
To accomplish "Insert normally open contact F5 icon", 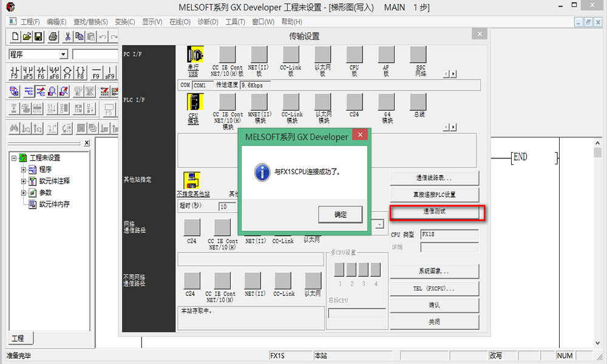I will 14,73.
